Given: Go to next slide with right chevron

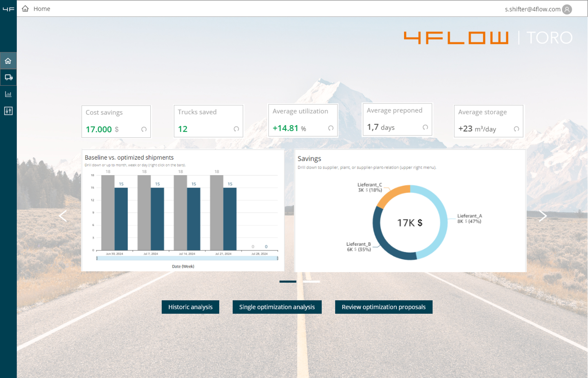Looking at the screenshot, I should (x=543, y=216).
